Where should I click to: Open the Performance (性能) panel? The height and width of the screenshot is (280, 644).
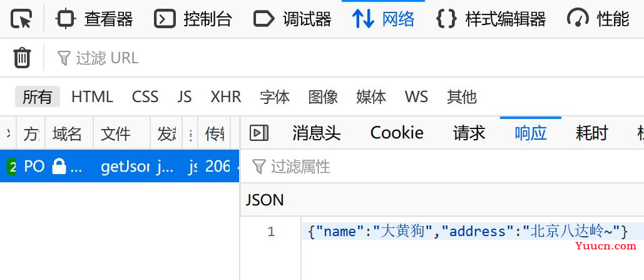point(598,19)
